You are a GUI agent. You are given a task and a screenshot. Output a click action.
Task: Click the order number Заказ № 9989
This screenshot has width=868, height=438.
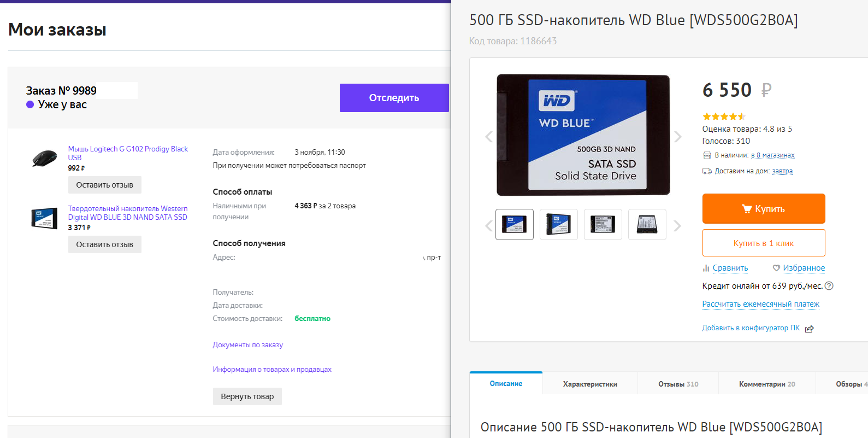point(61,91)
